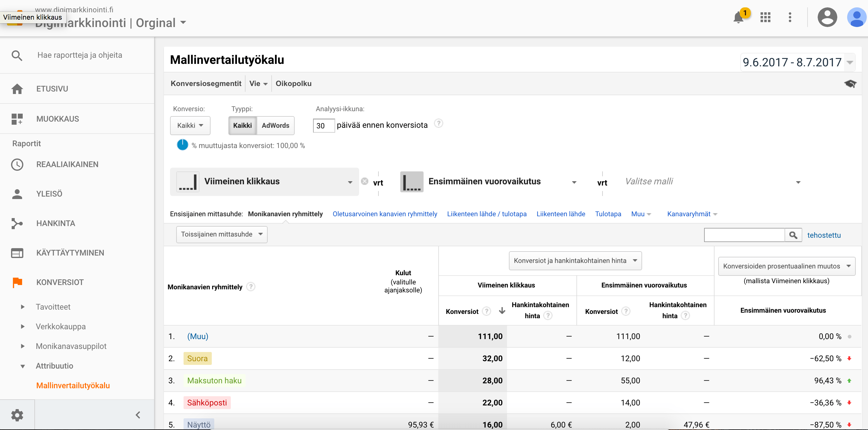This screenshot has height=430, width=868.
Task: Remove the Viimeinen klikkaus model
Action: coord(364,182)
